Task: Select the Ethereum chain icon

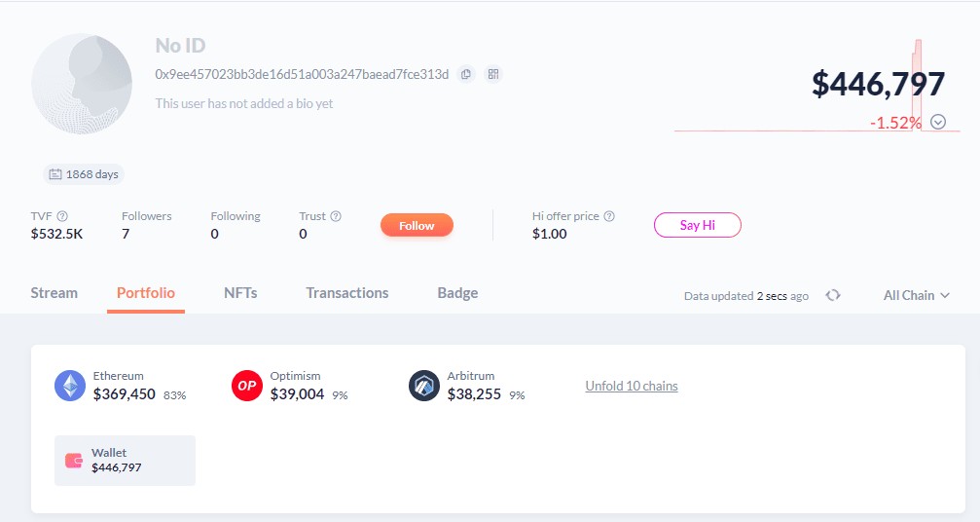Action: coord(70,386)
